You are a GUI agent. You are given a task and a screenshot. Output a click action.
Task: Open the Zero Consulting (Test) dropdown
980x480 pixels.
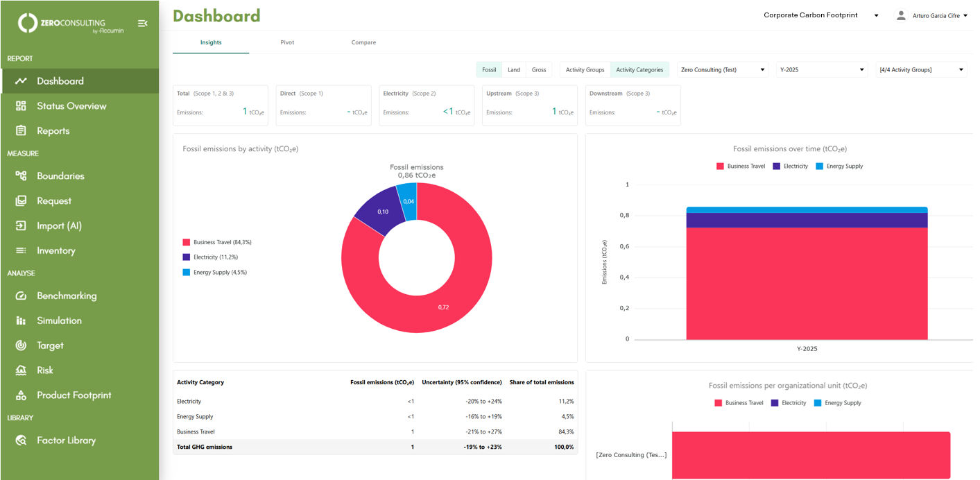723,69
